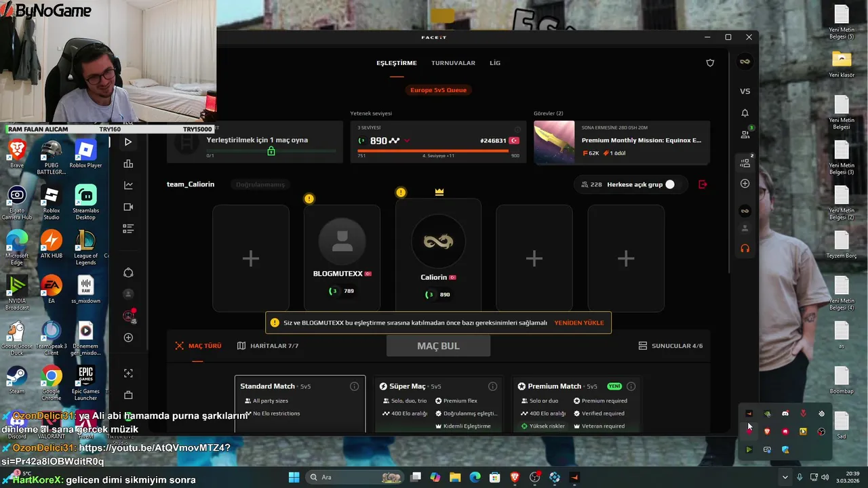
Task: Click the Discord icon in tray popup
Action: (785, 413)
